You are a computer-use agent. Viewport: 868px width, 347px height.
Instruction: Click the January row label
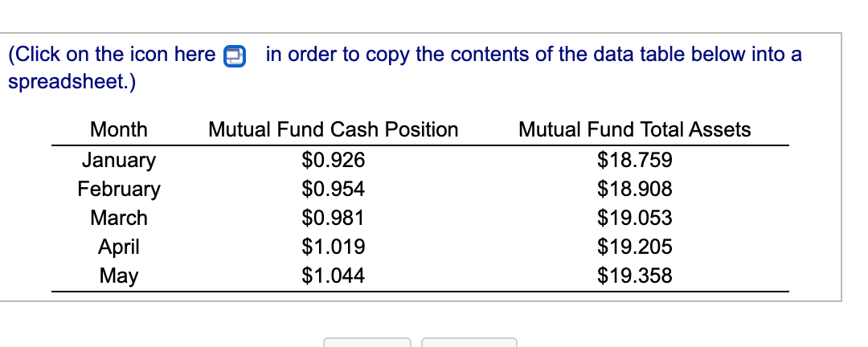click(119, 161)
